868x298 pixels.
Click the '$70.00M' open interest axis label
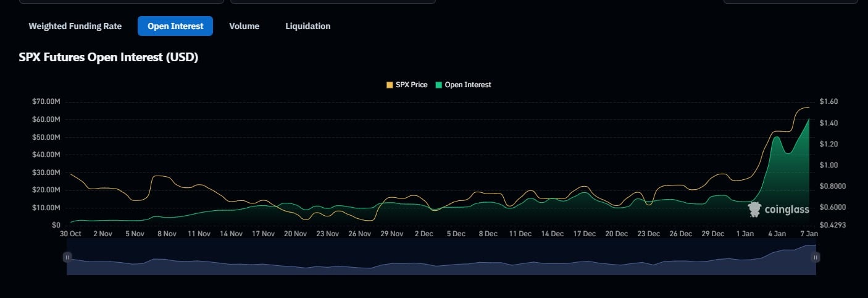pyautogui.click(x=46, y=101)
